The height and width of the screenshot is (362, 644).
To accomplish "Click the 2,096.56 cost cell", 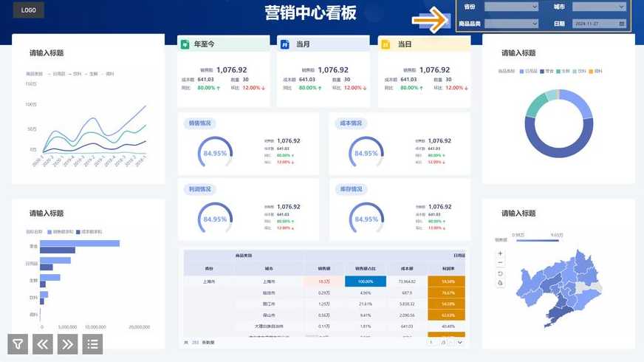I will (407, 315).
